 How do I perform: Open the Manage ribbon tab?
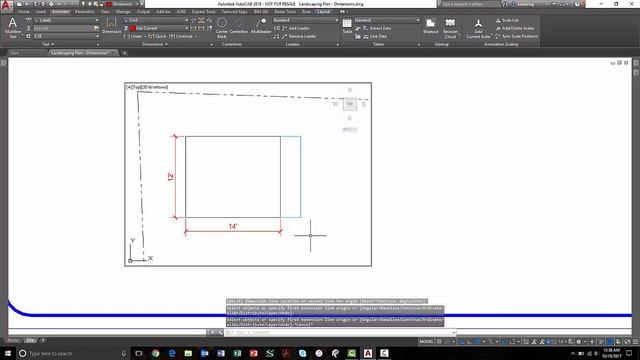tap(123, 12)
